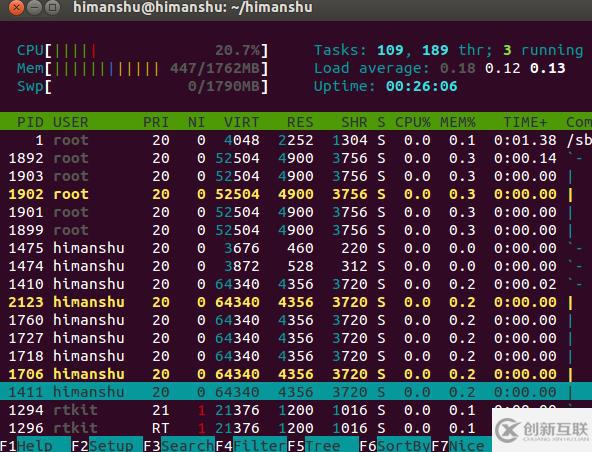Click VIRT value 3676
The image size is (592, 452).
242,248
